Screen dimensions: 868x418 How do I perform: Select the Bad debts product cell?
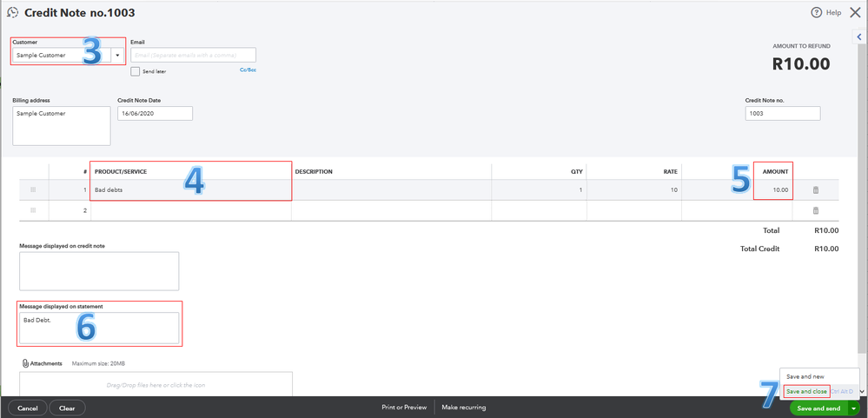191,190
